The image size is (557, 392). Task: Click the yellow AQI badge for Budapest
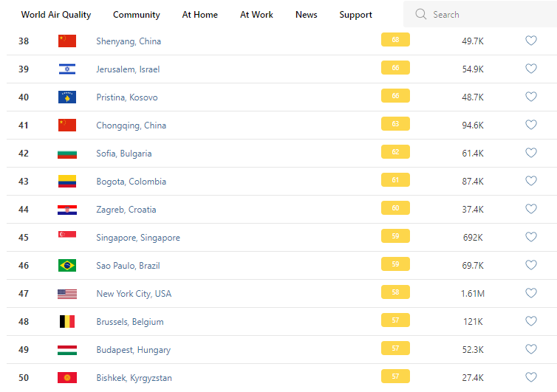[395, 348]
